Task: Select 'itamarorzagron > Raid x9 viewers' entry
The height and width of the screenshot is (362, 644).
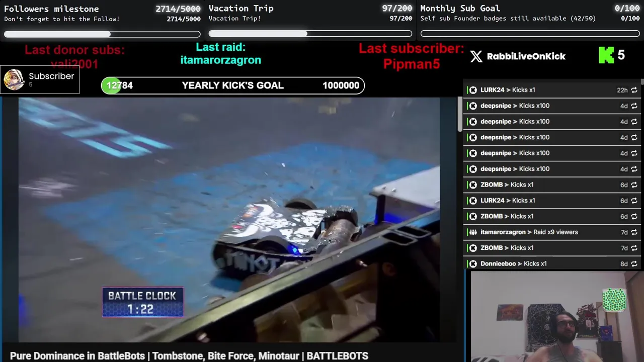Action: click(552, 232)
